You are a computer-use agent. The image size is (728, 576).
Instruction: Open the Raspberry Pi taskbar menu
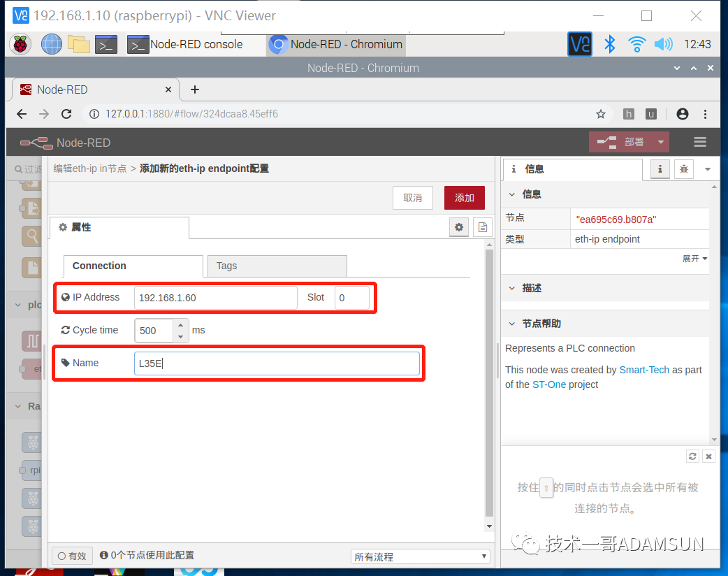coord(20,44)
